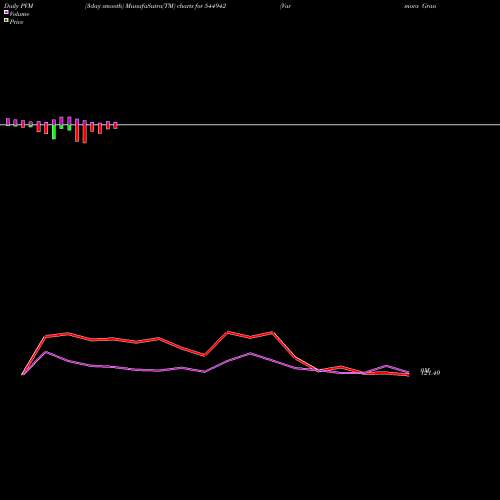Click the Price legend color swatch
The width and height of the screenshot is (500, 500).
click(6, 20)
